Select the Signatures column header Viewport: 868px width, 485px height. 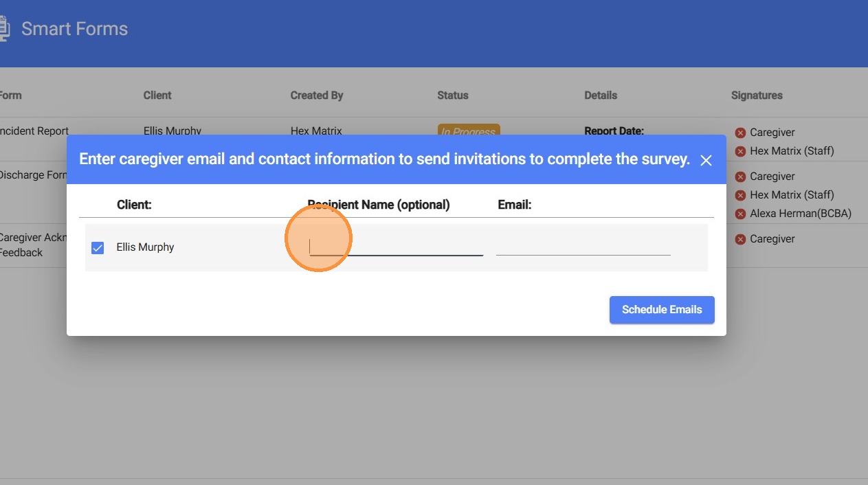click(x=757, y=95)
